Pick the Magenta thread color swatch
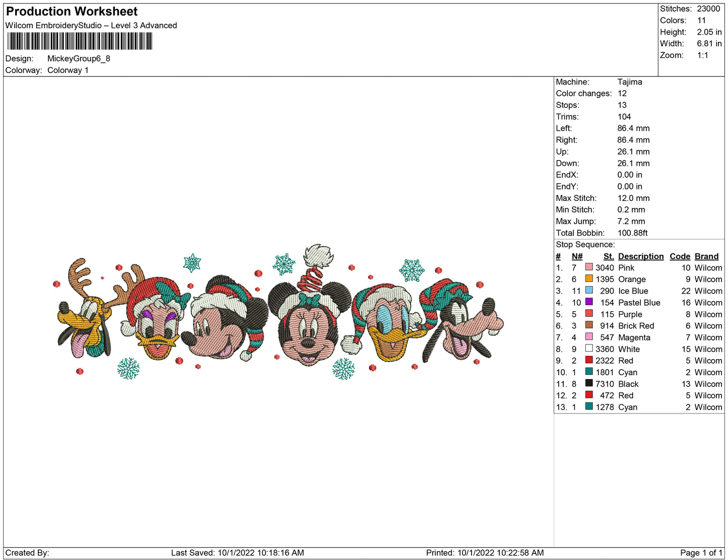Screen dimensions: 728x560 589,336
